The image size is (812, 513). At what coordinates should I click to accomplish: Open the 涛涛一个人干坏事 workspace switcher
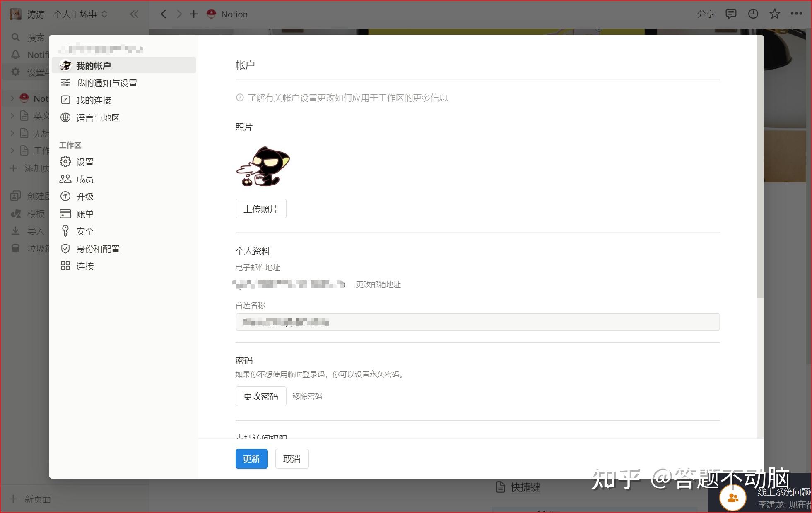tap(60, 14)
